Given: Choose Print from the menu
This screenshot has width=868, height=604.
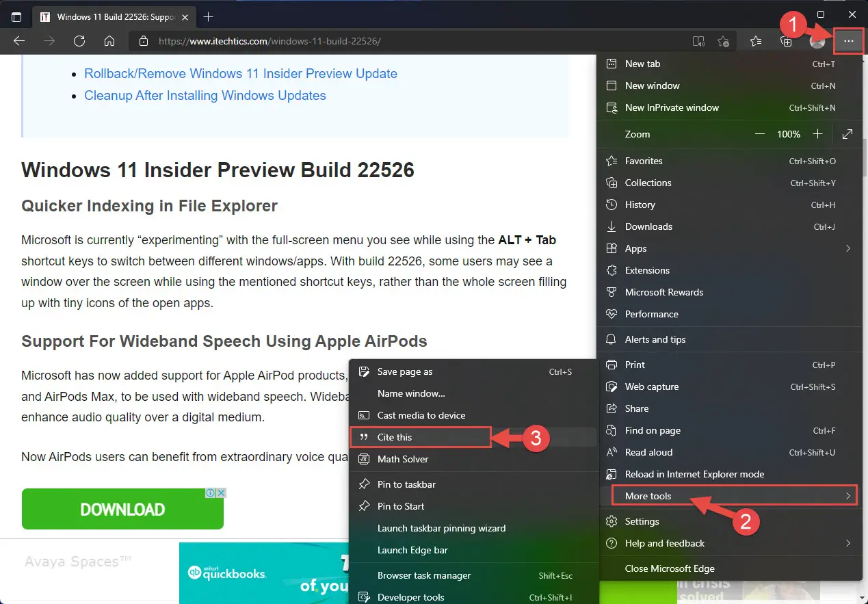Looking at the screenshot, I should (728, 365).
